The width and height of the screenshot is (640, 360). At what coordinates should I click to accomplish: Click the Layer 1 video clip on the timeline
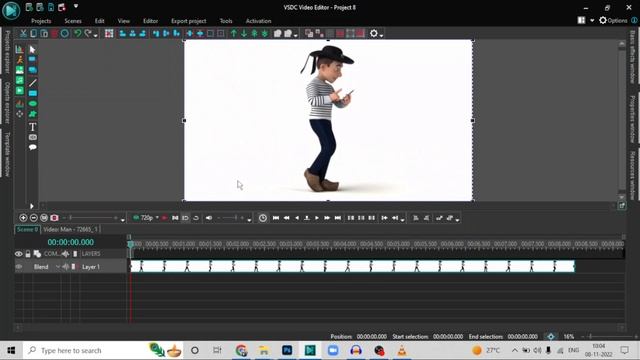(352, 267)
